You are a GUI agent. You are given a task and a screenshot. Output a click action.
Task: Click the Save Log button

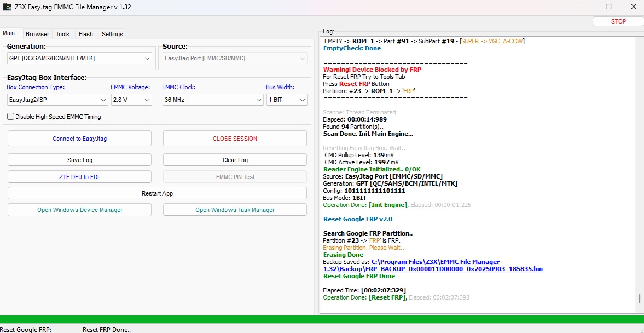click(79, 160)
